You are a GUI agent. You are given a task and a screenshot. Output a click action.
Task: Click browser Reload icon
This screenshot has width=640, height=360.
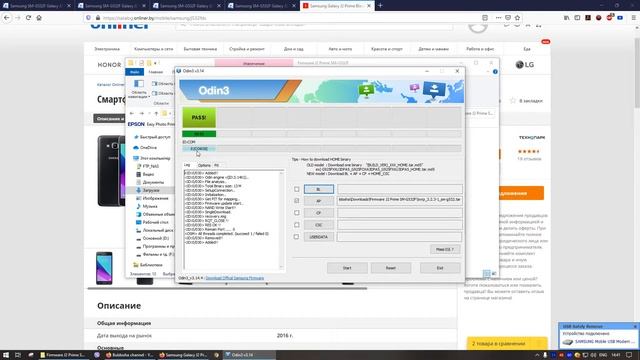pos(28,18)
